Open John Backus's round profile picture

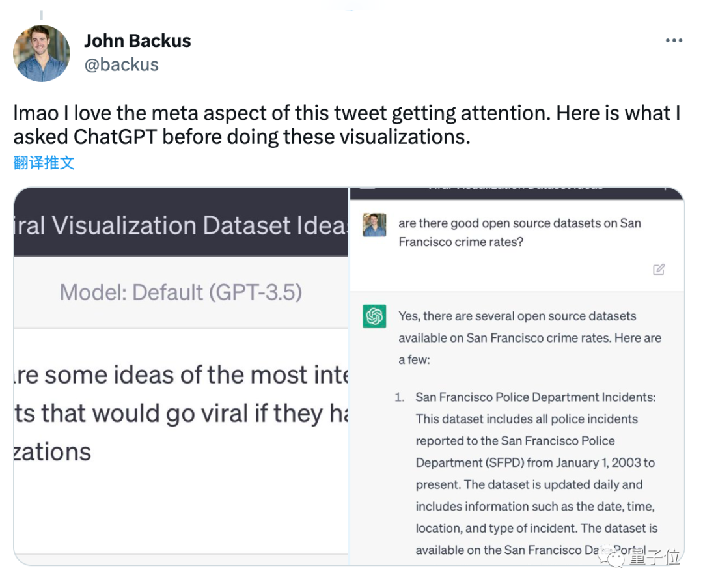tap(42, 53)
